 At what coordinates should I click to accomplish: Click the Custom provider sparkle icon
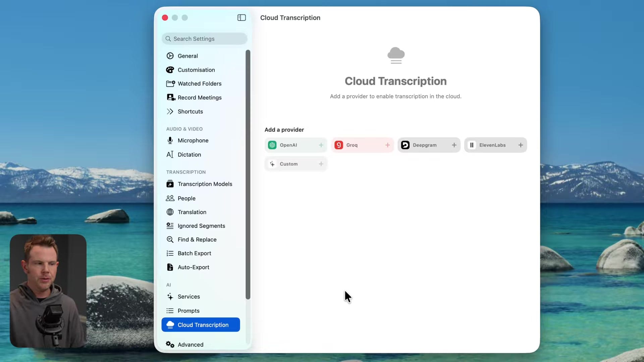coord(272,164)
